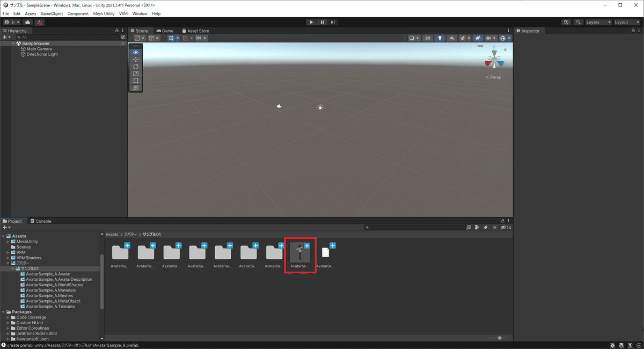Select the Scale tool in the Scene overlay
644x349 pixels.
135,74
